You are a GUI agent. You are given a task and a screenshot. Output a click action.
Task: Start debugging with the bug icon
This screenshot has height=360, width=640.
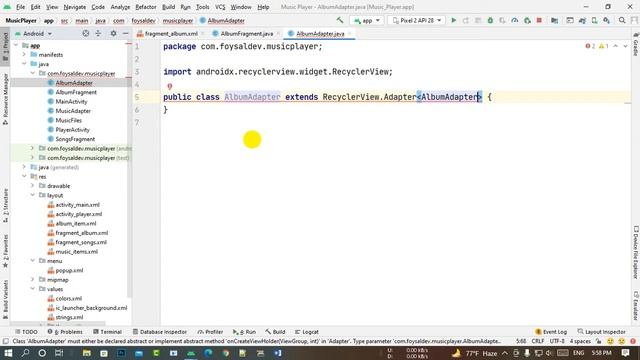coord(490,20)
